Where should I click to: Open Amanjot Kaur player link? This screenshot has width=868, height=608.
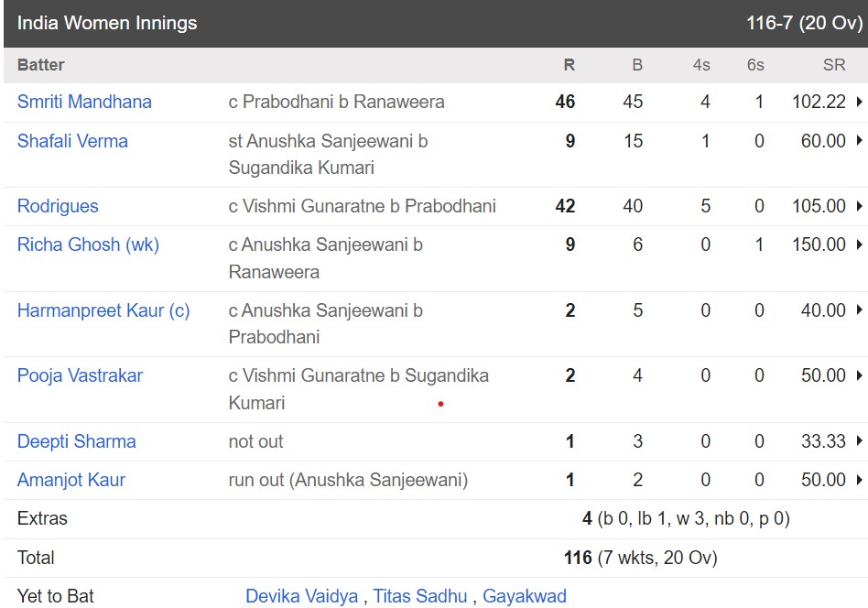[71, 480]
